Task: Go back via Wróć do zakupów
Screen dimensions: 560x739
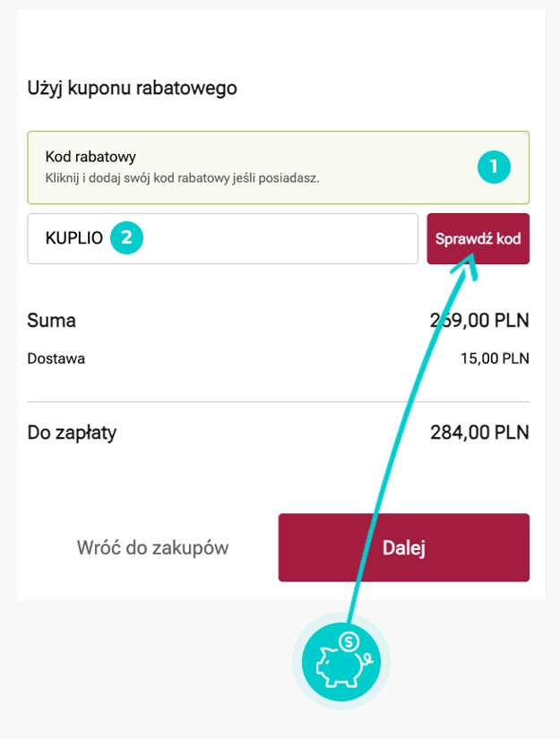Action: [152, 547]
